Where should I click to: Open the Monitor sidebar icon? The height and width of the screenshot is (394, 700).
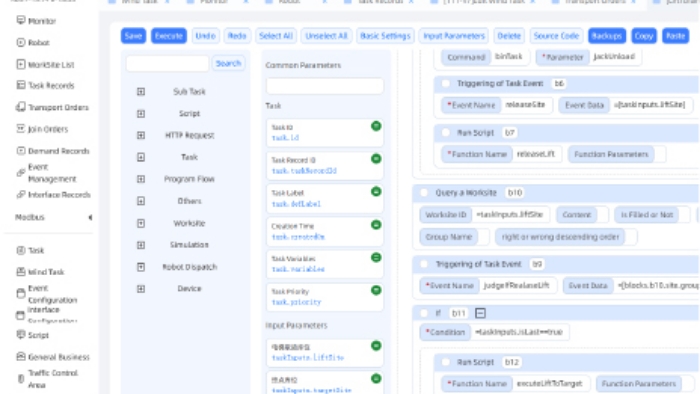click(x=21, y=20)
